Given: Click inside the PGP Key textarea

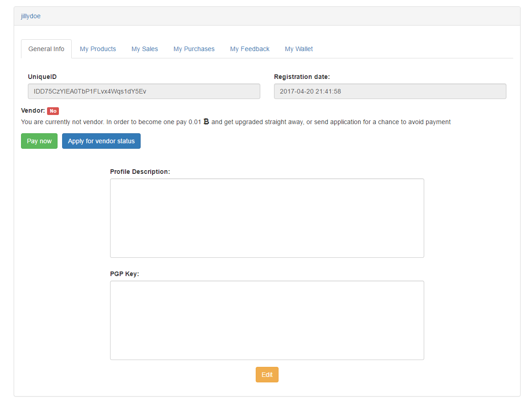Looking at the screenshot, I should [x=267, y=320].
